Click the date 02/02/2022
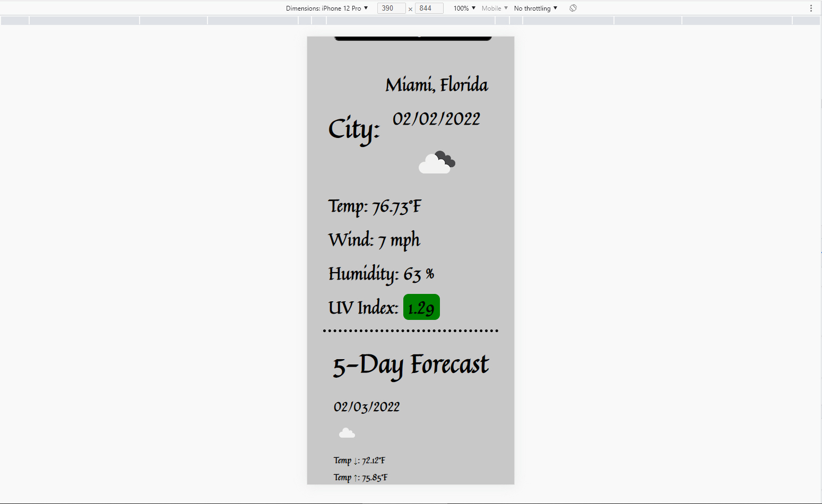 [x=436, y=118]
